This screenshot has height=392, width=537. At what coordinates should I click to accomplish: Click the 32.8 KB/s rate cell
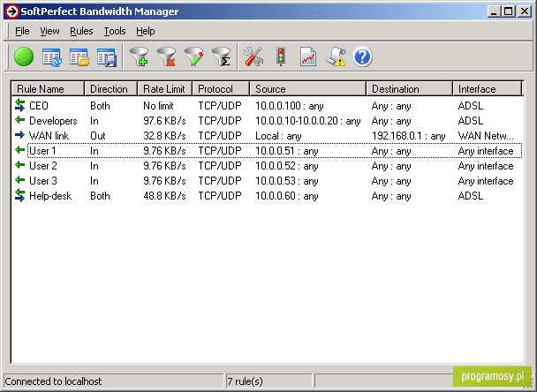click(x=164, y=136)
